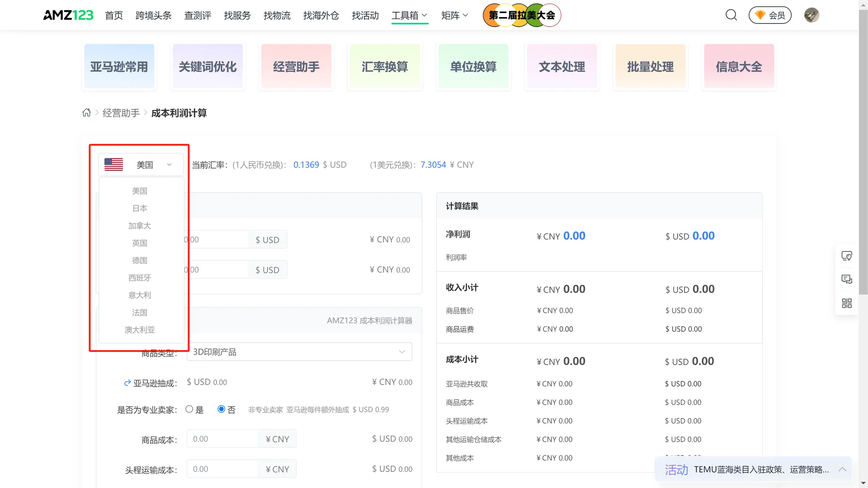
Task: Click the 会员 membership button
Action: (770, 15)
